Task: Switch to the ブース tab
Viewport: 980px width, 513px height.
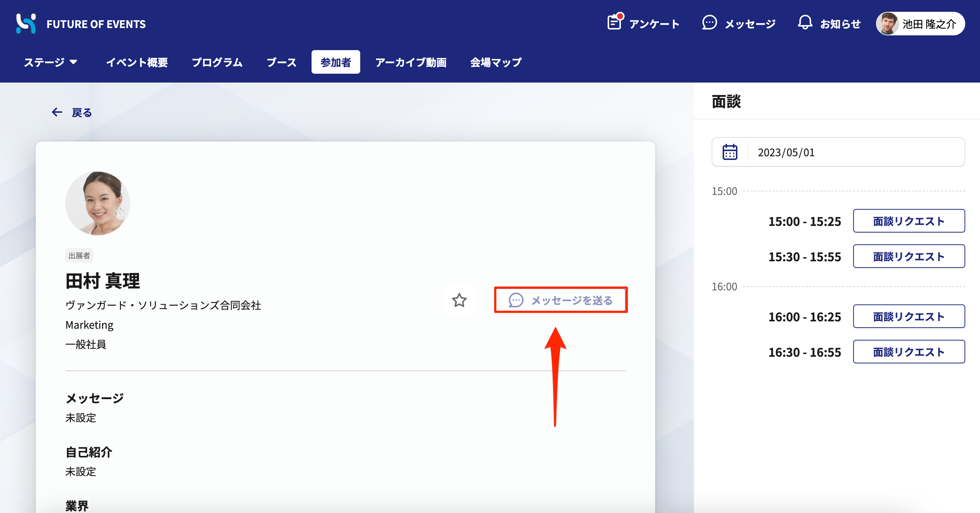Action: pyautogui.click(x=282, y=62)
